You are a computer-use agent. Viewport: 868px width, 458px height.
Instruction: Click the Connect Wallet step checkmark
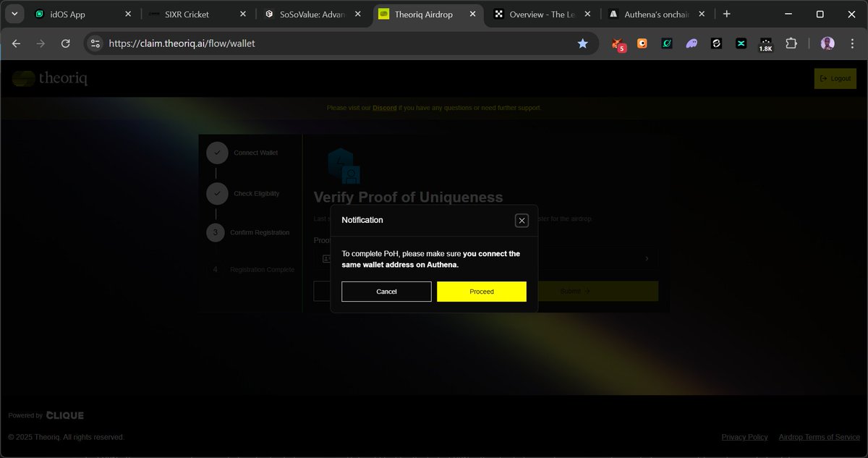click(x=217, y=153)
